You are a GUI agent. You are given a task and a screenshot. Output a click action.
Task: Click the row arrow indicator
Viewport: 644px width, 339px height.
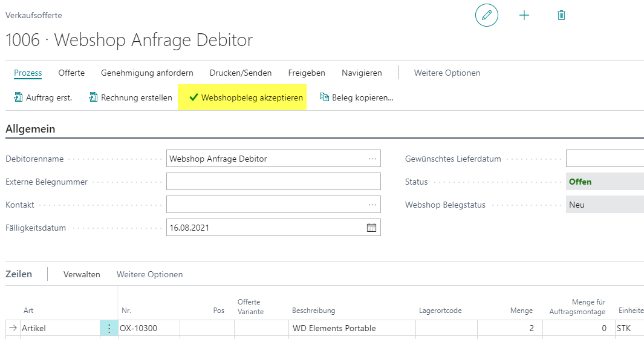tap(13, 328)
